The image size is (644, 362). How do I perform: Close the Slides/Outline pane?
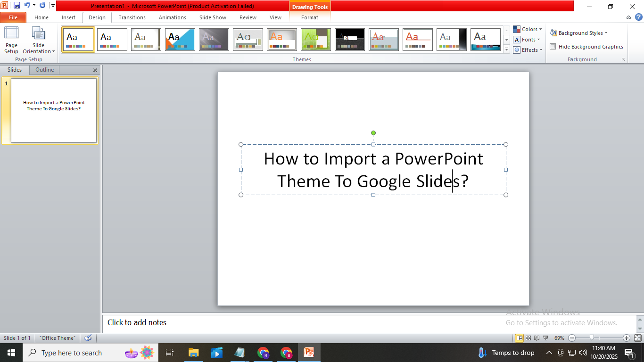[x=95, y=70]
